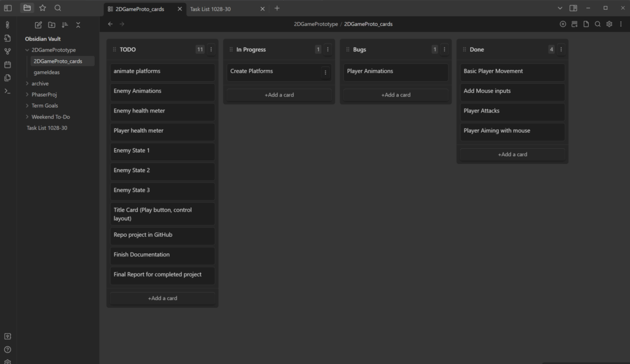Image resolution: width=630 pixels, height=364 pixels.
Task: Open the graph view ribbon icon
Action: click(x=7, y=52)
